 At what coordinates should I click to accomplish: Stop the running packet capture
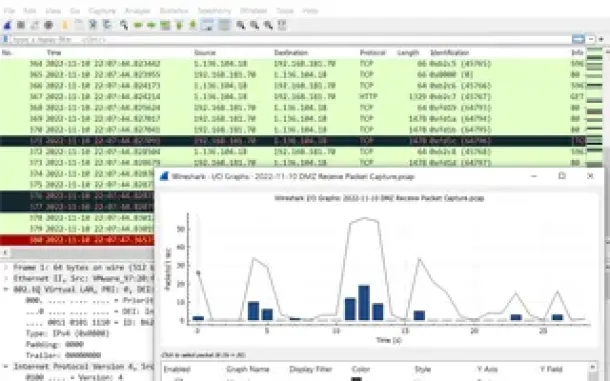[x=21, y=25]
